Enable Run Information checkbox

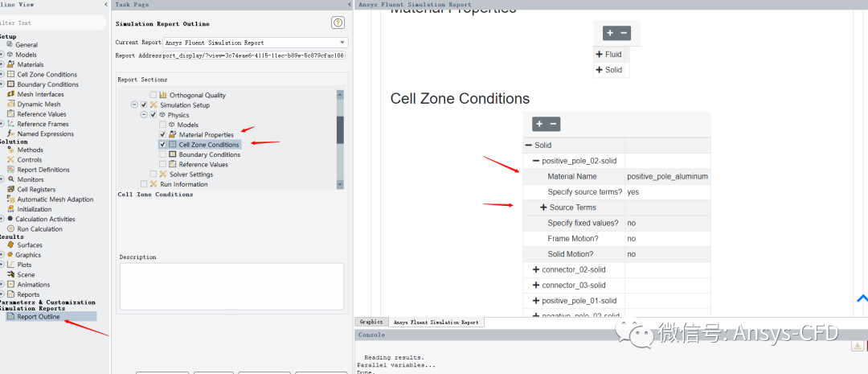pos(144,184)
